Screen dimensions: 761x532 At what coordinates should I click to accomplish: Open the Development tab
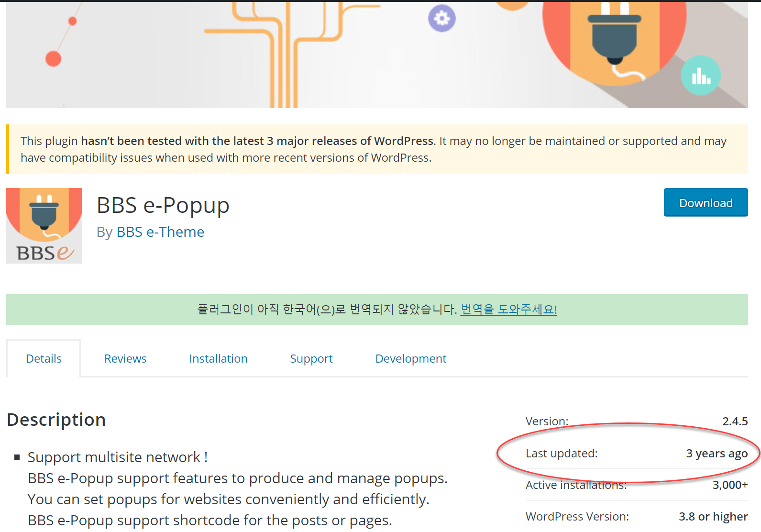click(411, 359)
